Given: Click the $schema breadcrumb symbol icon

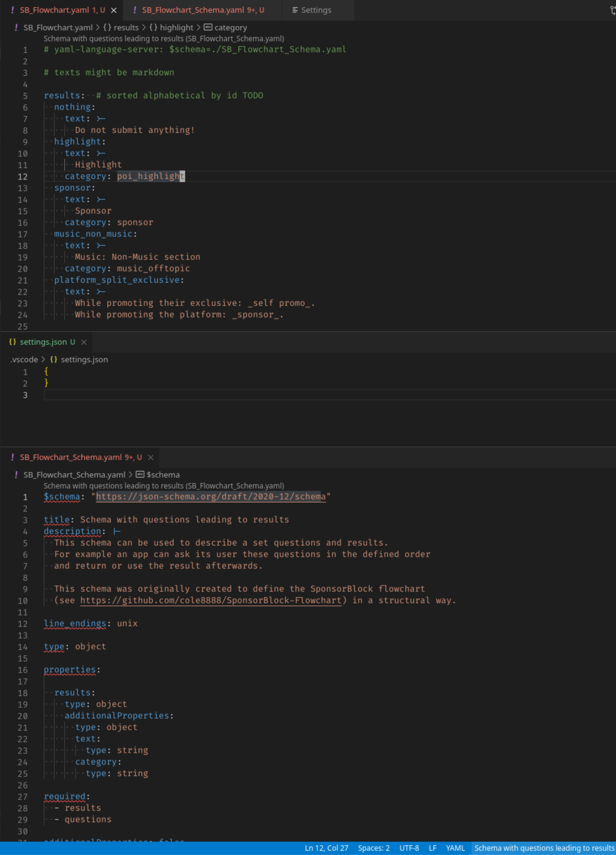Looking at the screenshot, I should click(x=140, y=474).
